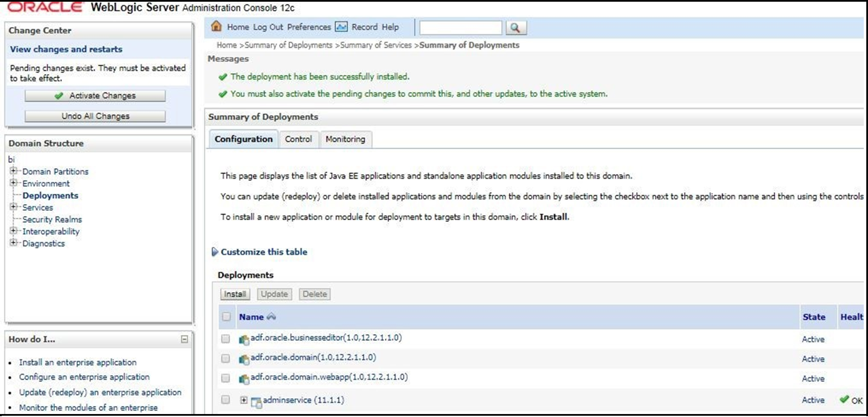Select Environment tree label
868x417 pixels.
(46, 184)
